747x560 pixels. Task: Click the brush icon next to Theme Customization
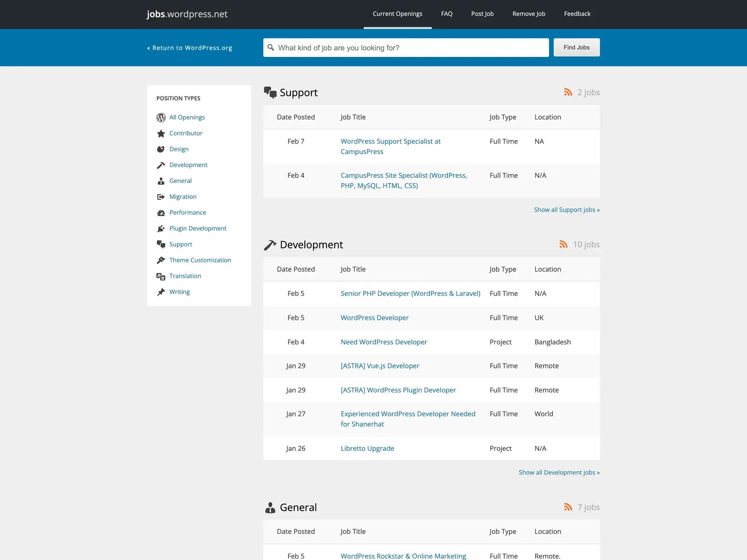point(161,260)
